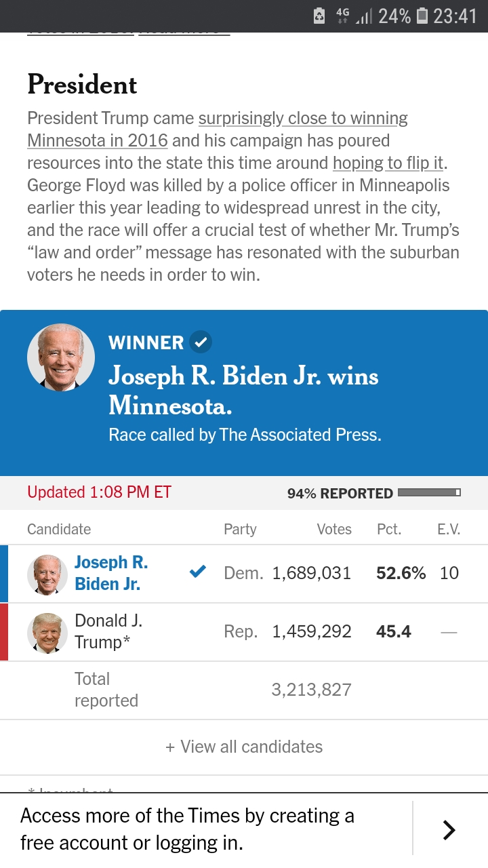Click the blue checkmark beside Biden's name
Screen dimensions: 488x868
(x=197, y=572)
